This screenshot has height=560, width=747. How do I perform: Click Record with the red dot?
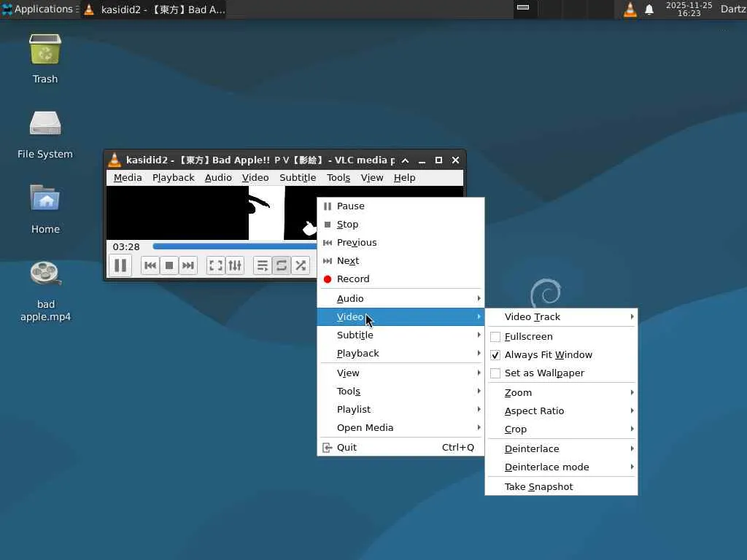click(400, 279)
